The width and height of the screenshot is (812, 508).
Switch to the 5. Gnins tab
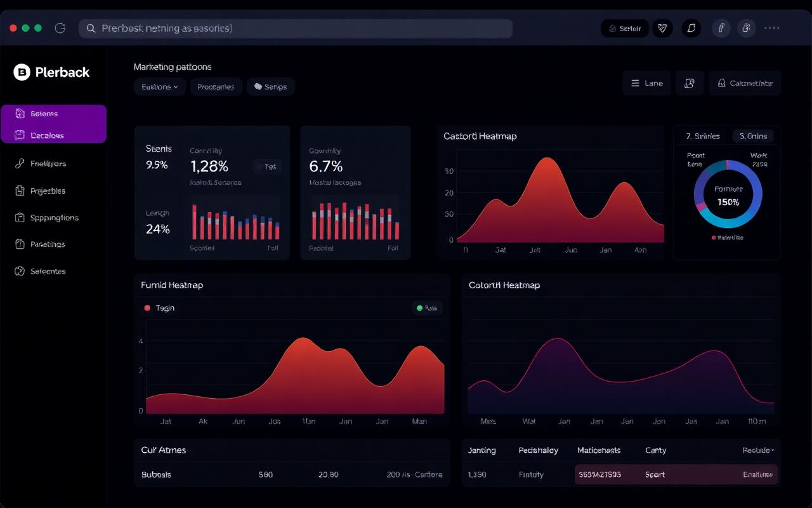[x=754, y=136]
